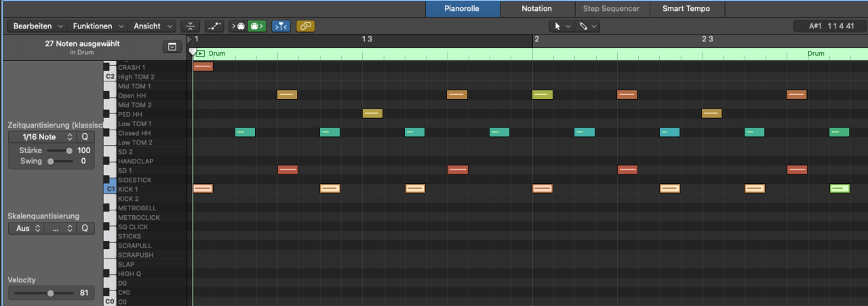Image resolution: width=868 pixels, height=306 pixels.
Task: Enable MIDI In button
Action: 238,26
